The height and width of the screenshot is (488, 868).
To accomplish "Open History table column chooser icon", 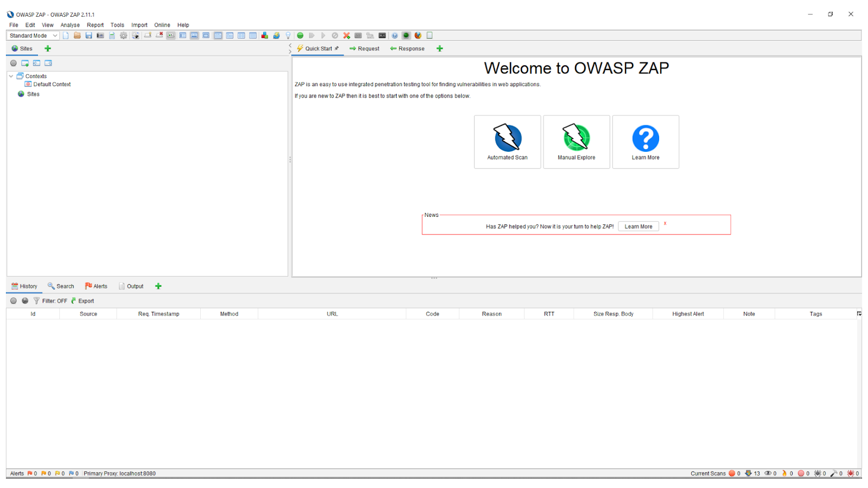I will [x=859, y=313].
